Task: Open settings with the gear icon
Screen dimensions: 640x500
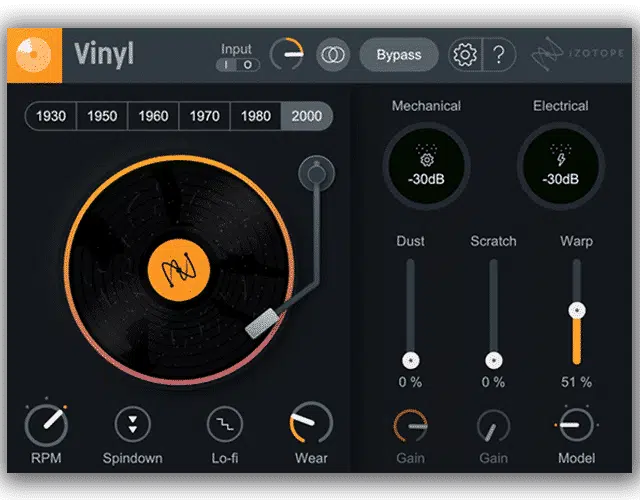Action: tap(465, 55)
